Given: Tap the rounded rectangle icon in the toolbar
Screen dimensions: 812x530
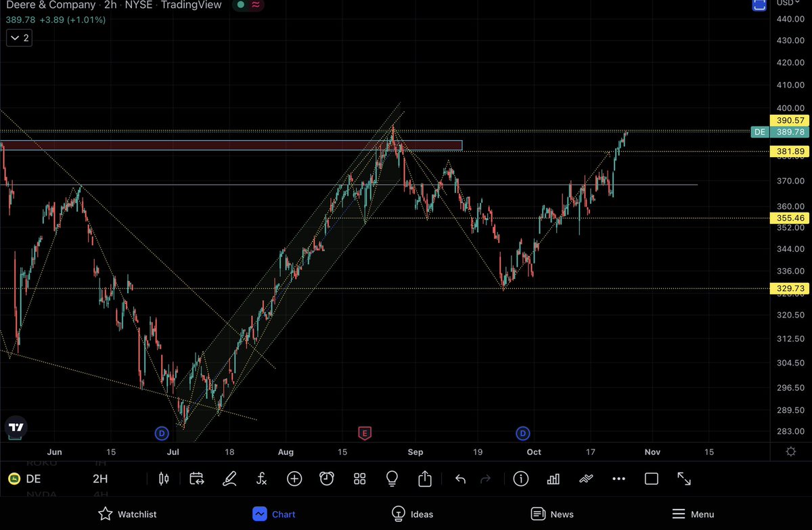Looking at the screenshot, I should (652, 479).
